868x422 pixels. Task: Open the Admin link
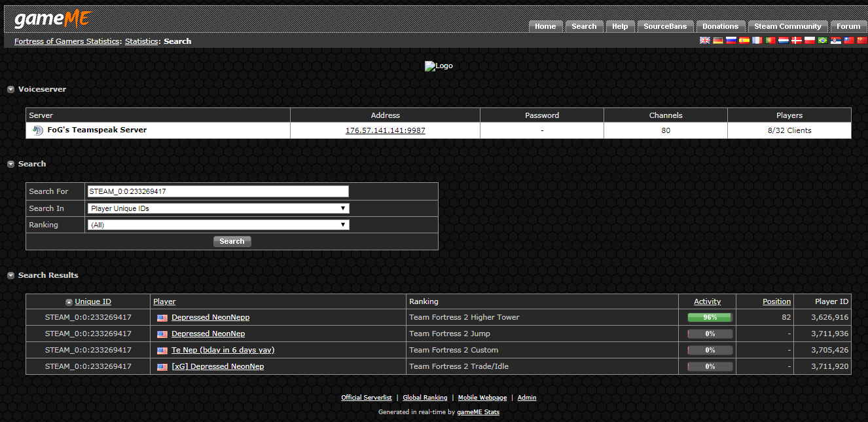point(527,398)
